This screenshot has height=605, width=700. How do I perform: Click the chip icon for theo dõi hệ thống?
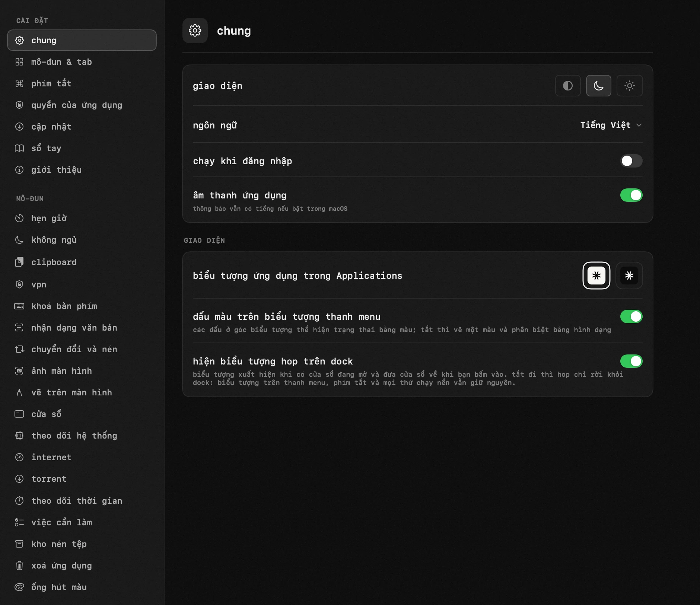click(x=19, y=436)
